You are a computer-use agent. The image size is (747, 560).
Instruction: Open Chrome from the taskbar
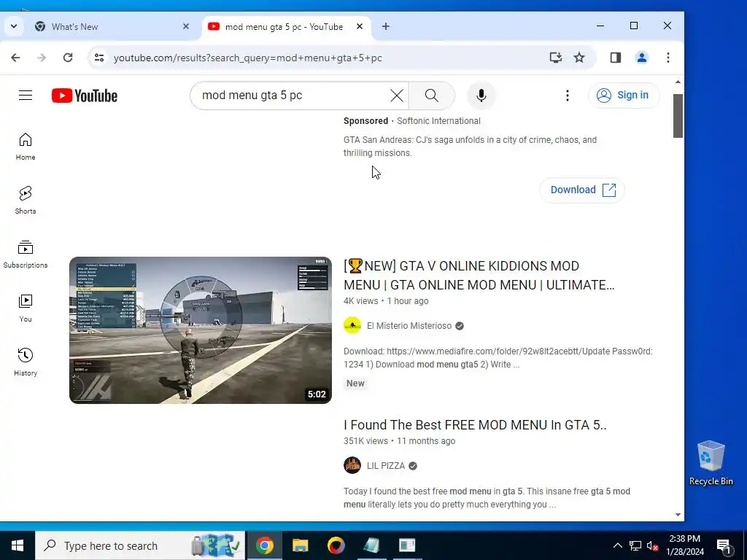click(264, 545)
